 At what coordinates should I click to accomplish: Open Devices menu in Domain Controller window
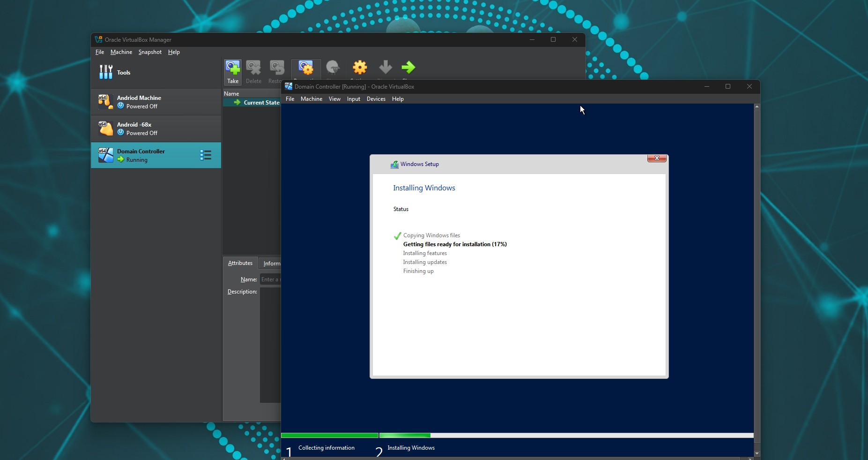click(376, 99)
